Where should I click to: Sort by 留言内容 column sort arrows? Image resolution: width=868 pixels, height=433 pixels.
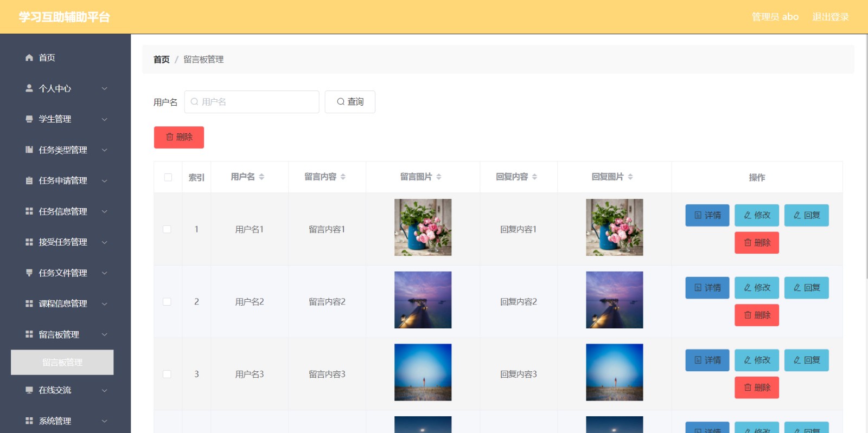(343, 177)
